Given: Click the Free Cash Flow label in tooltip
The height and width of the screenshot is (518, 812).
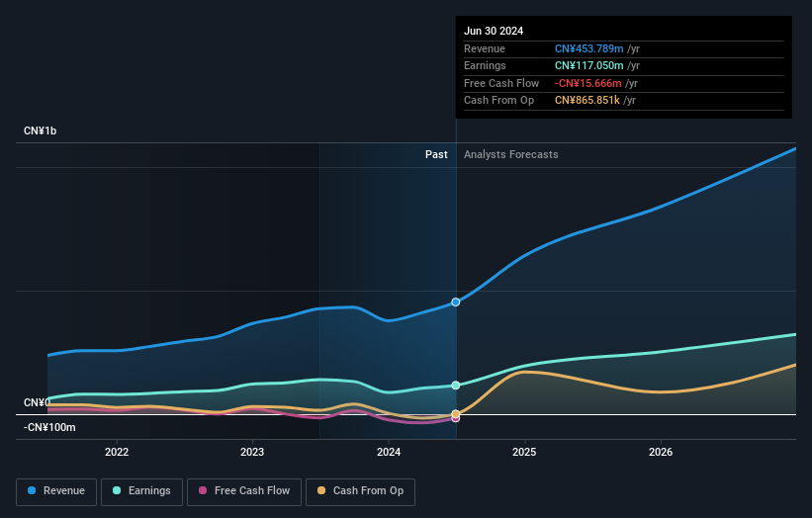Looking at the screenshot, I should pos(501,83).
